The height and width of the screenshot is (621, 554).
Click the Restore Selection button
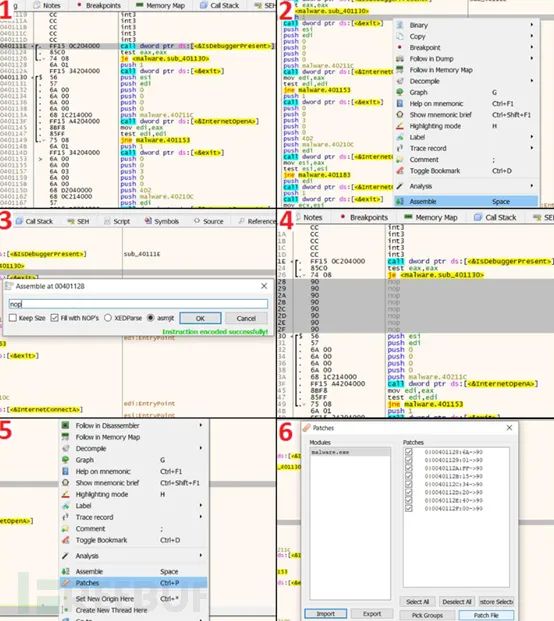(x=496, y=602)
